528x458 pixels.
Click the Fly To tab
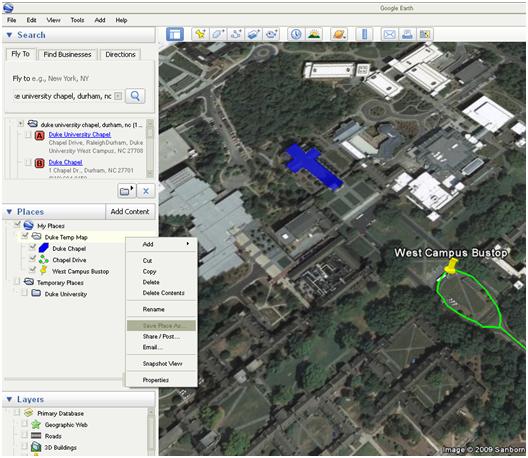21,54
